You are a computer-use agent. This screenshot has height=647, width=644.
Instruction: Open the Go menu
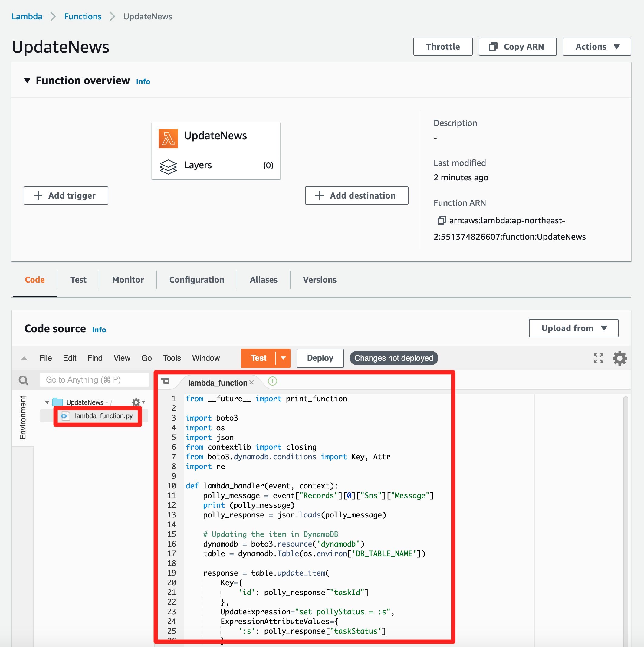pyautogui.click(x=146, y=358)
